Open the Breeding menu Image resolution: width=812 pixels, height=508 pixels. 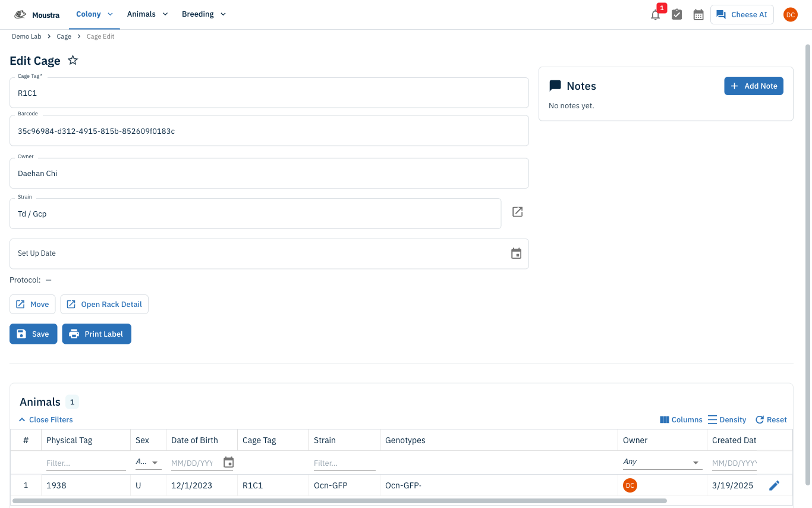pos(204,14)
